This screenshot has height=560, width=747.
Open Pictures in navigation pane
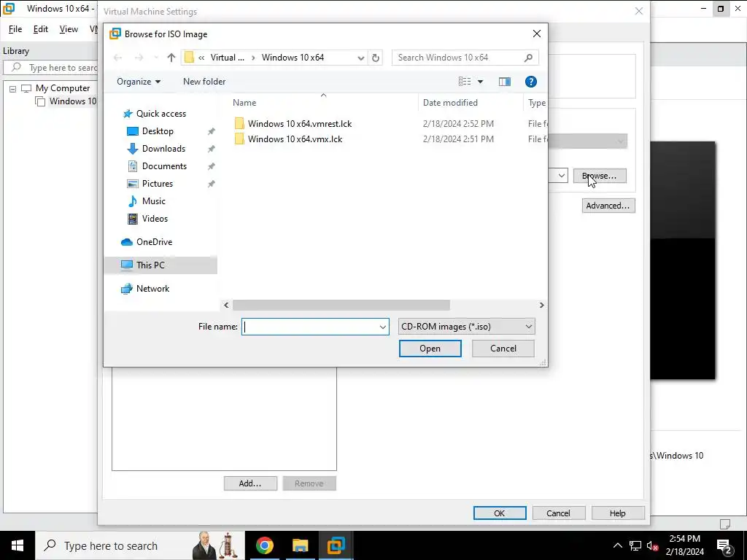(x=158, y=184)
